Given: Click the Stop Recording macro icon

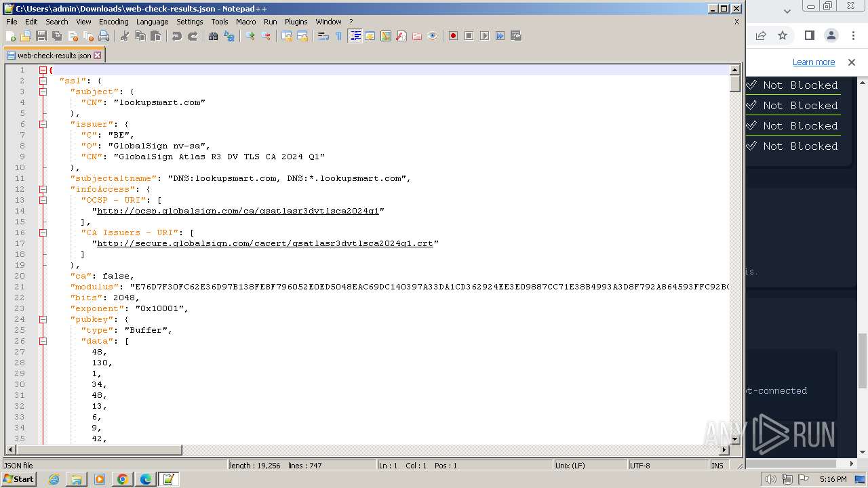Looking at the screenshot, I should tap(469, 36).
